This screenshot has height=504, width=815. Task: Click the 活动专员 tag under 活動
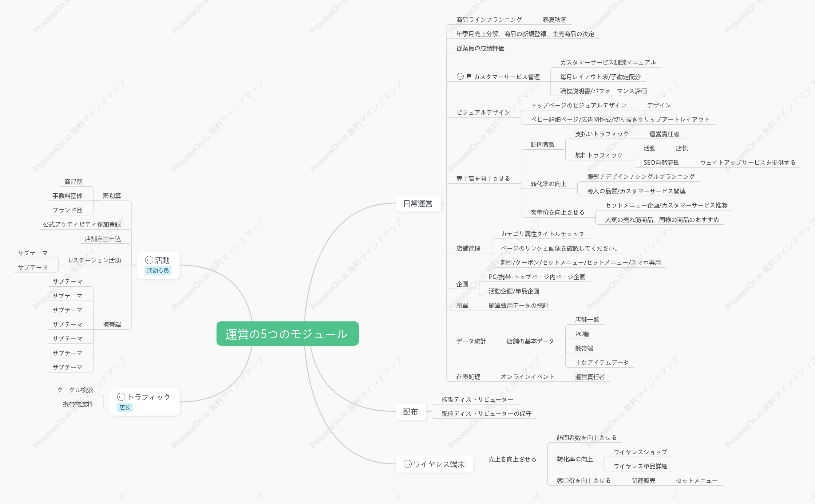pyautogui.click(x=158, y=270)
